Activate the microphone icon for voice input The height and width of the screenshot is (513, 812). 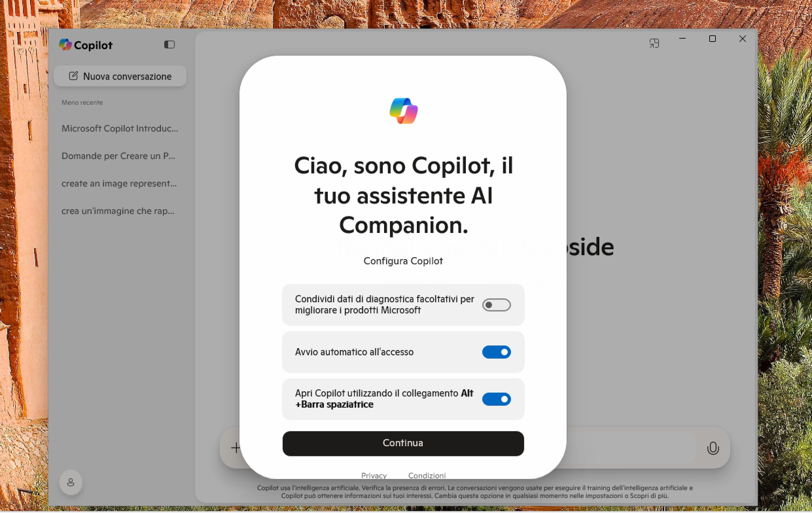tap(713, 448)
